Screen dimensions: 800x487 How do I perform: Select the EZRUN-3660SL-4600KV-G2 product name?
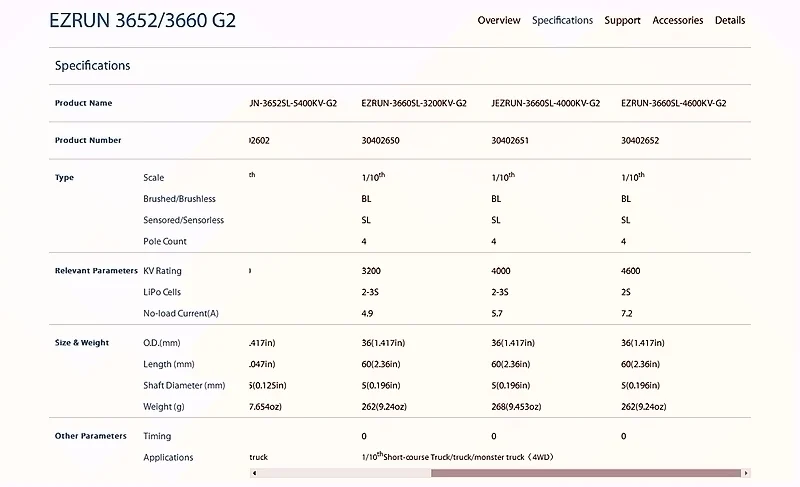673,103
